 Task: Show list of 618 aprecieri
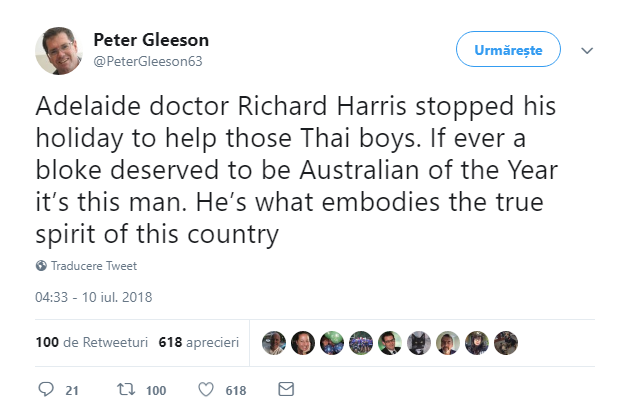[x=199, y=342]
